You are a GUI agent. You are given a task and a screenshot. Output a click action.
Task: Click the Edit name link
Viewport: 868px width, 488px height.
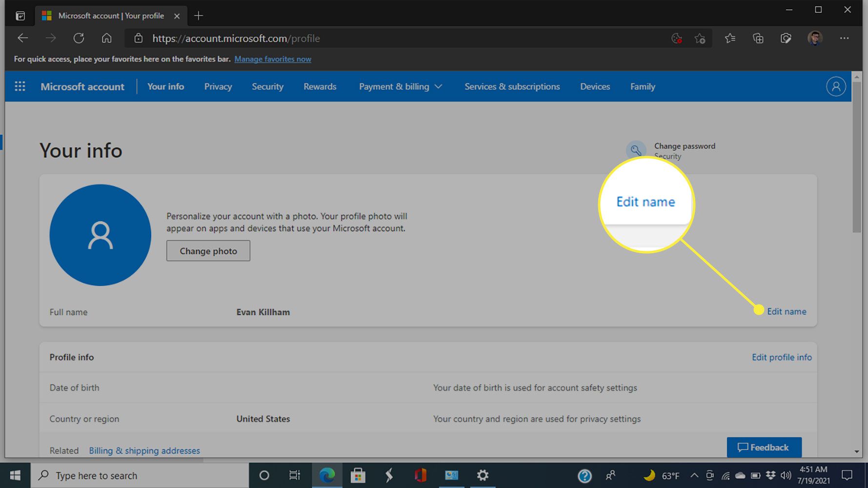[787, 311]
